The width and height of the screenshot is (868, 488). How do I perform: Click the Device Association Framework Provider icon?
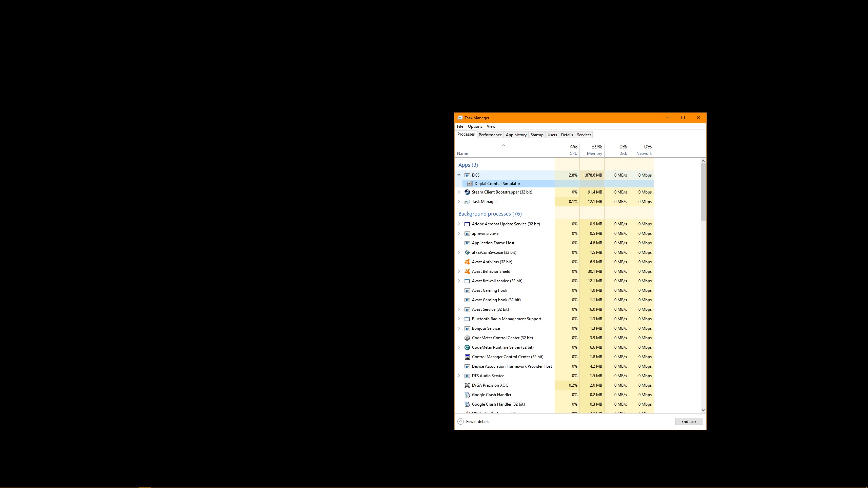pyautogui.click(x=467, y=366)
